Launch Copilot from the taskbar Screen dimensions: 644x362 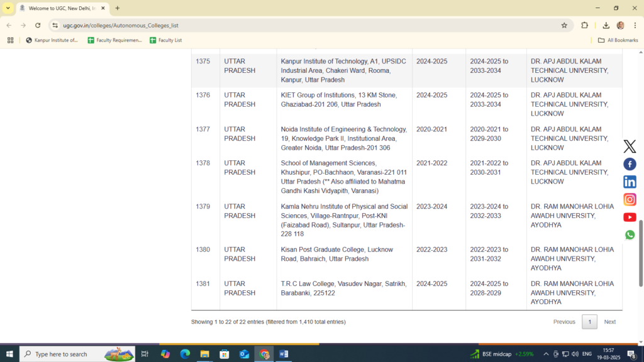pyautogui.click(x=165, y=354)
